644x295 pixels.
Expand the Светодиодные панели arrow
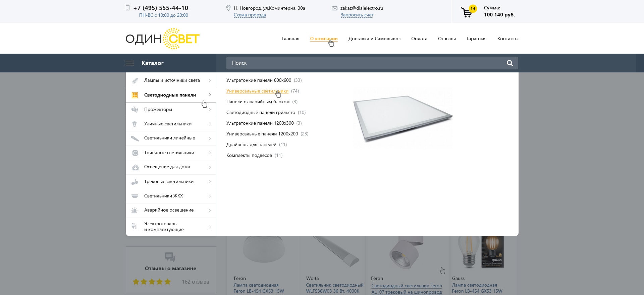pyautogui.click(x=210, y=95)
